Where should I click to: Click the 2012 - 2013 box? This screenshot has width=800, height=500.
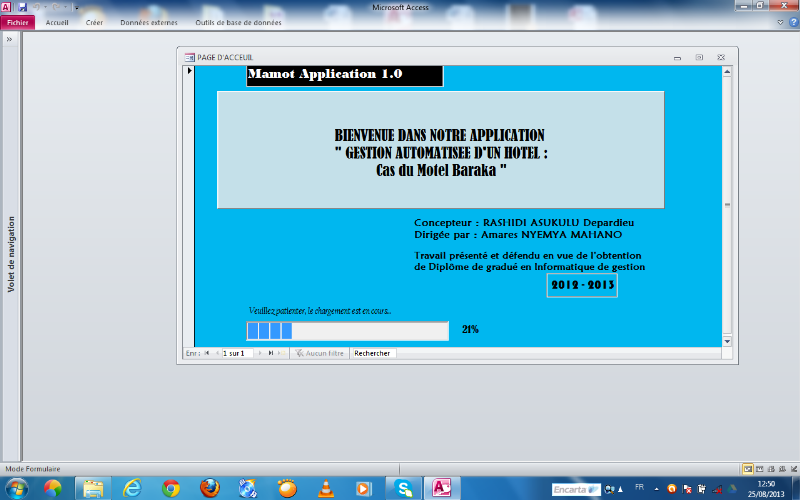(582, 285)
